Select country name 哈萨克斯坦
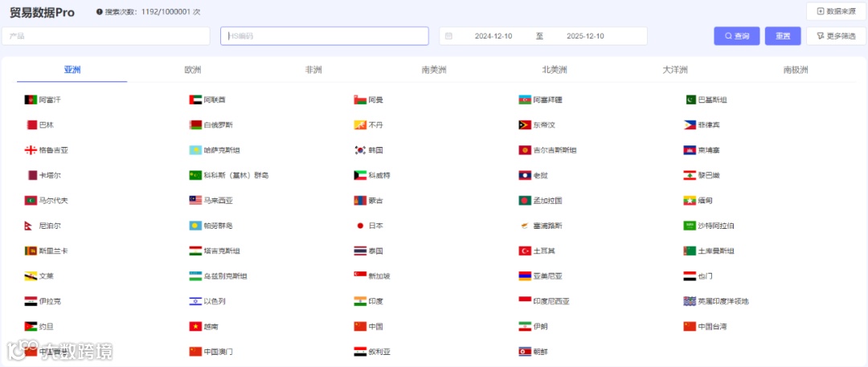The image size is (868, 367). pos(222,150)
